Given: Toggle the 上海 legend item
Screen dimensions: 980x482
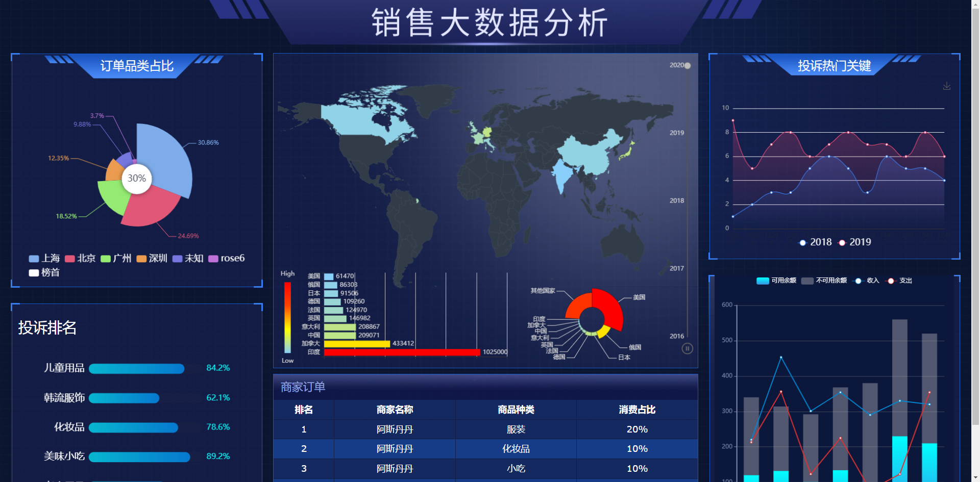Looking at the screenshot, I should point(44,258).
